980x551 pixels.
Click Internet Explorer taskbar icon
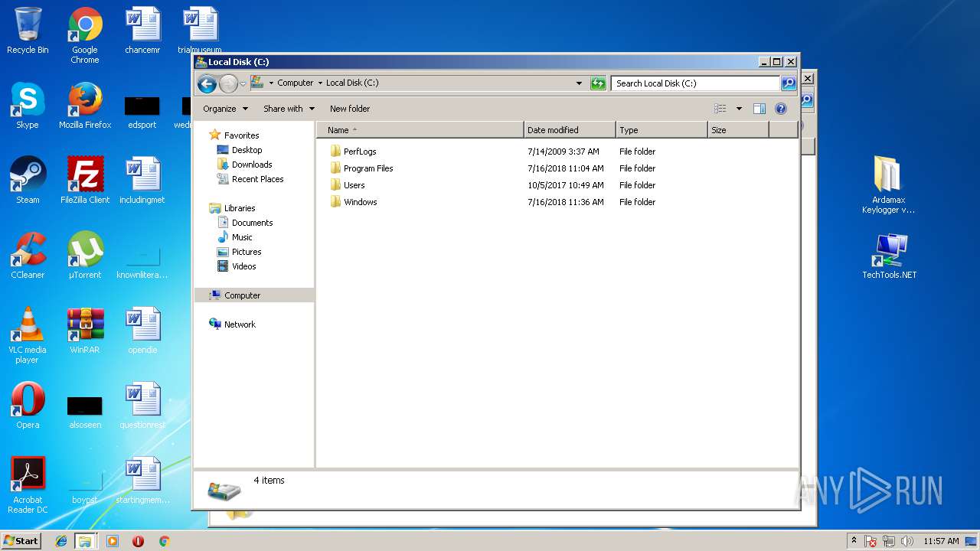tap(61, 541)
